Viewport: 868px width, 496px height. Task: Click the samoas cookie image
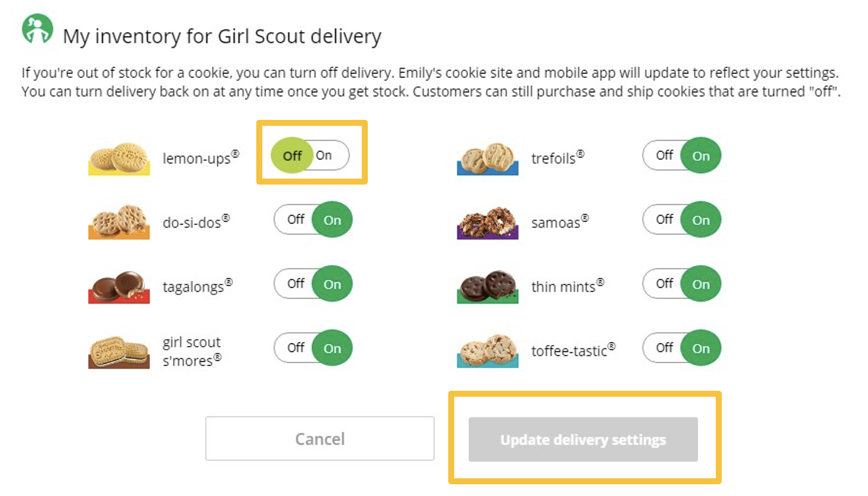point(487,221)
